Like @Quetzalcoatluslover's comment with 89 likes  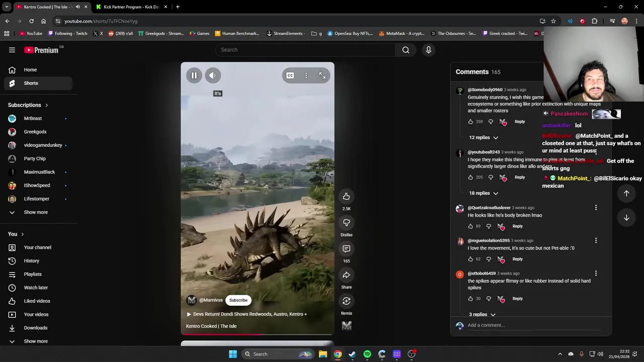470,226
